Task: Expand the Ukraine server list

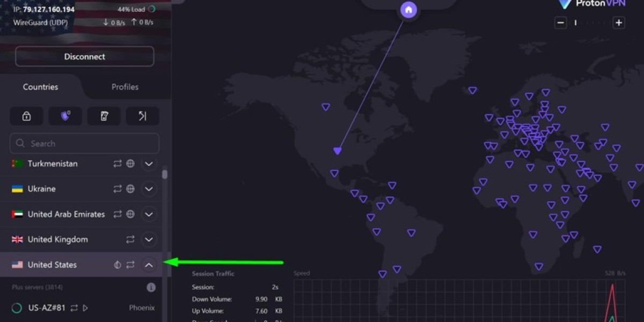Action: 149,189
